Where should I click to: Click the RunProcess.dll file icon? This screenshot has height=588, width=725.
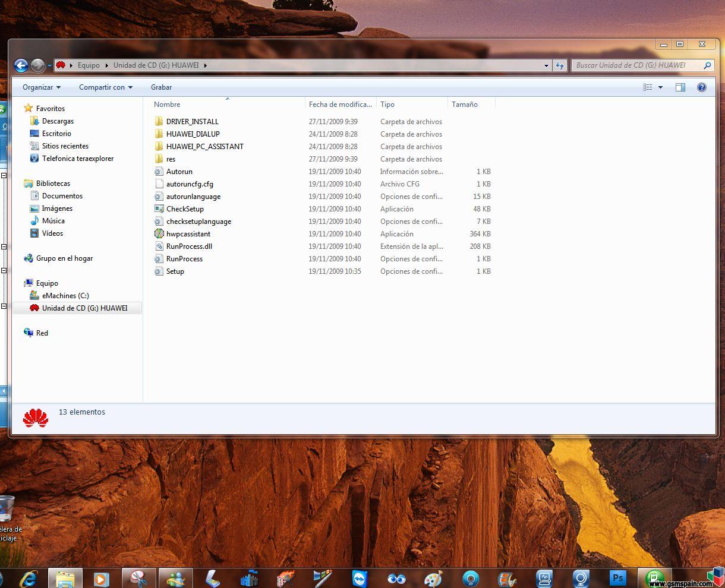pos(159,246)
